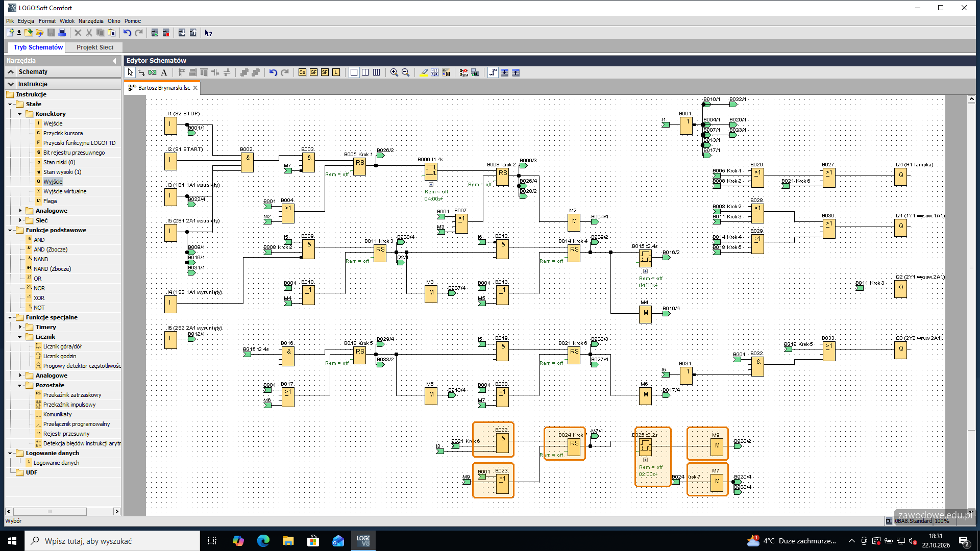Viewport: 980px width, 551px height.
Task: Collapse the Narzędzia panel arrow
Action: click(x=114, y=61)
